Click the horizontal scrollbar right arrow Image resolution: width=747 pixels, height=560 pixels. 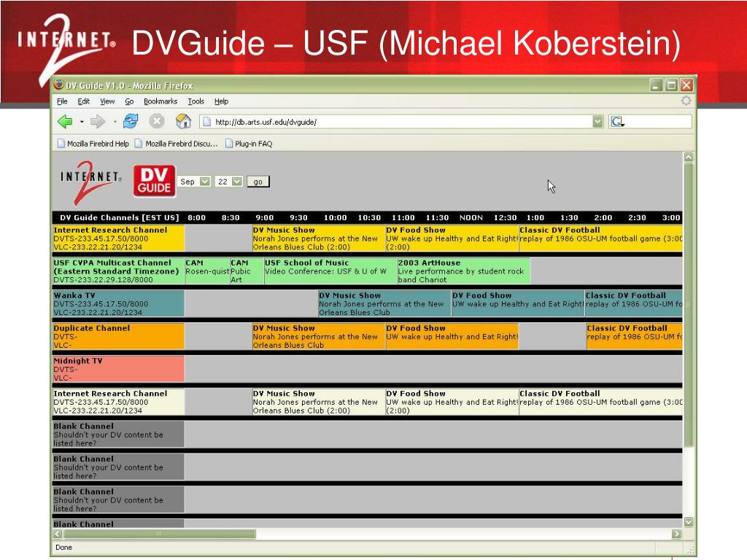676,534
